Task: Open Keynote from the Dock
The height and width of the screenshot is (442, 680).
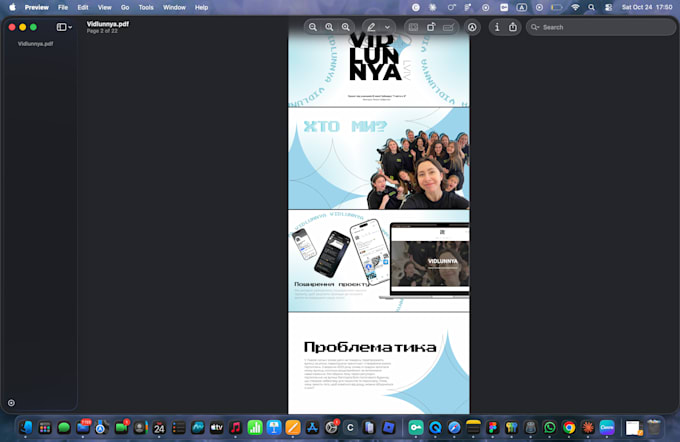Action: 274,428
